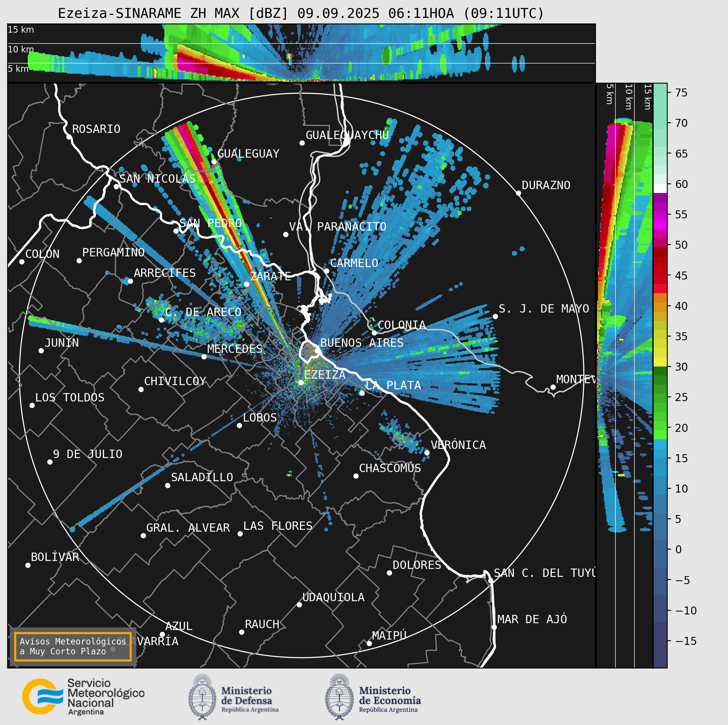Screen dimensions: 728x725
Task: Click the Gualeguaychú city marker dot
Action: 302,143
